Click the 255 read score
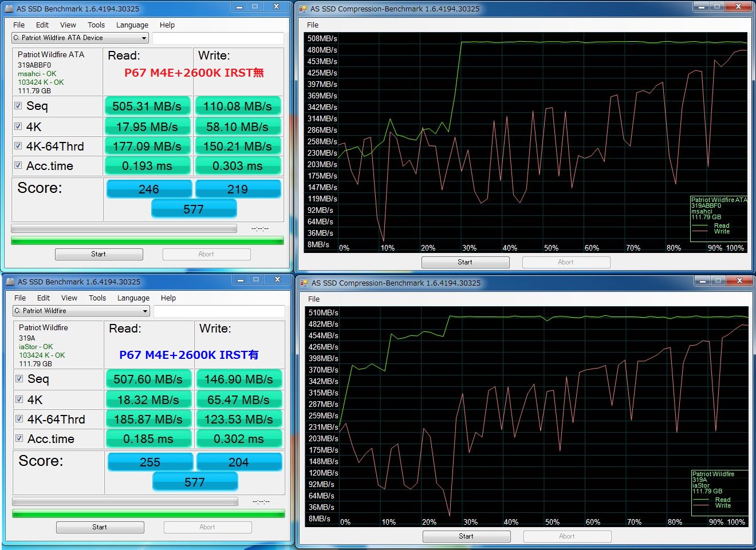 point(150,462)
